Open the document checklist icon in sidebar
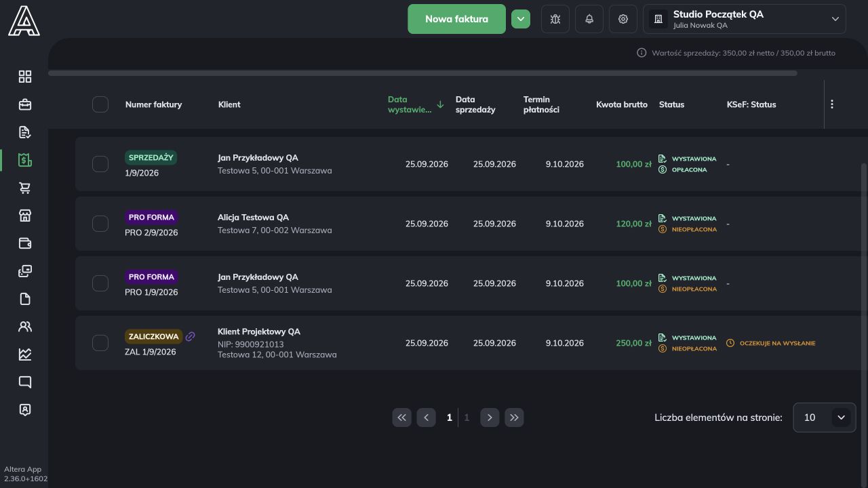 coord(25,132)
